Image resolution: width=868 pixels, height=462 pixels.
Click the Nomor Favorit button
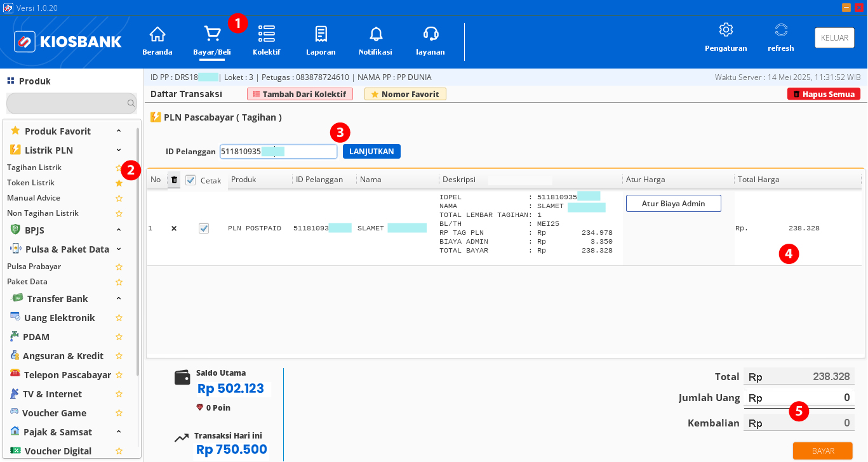pos(405,94)
